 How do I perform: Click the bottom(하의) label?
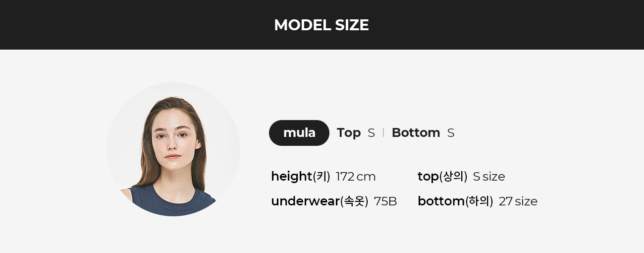tap(455, 201)
